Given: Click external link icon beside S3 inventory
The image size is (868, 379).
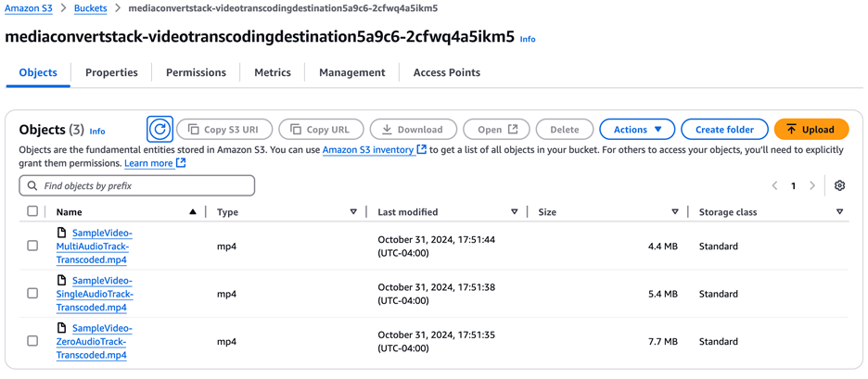Looking at the screenshot, I should (x=422, y=149).
